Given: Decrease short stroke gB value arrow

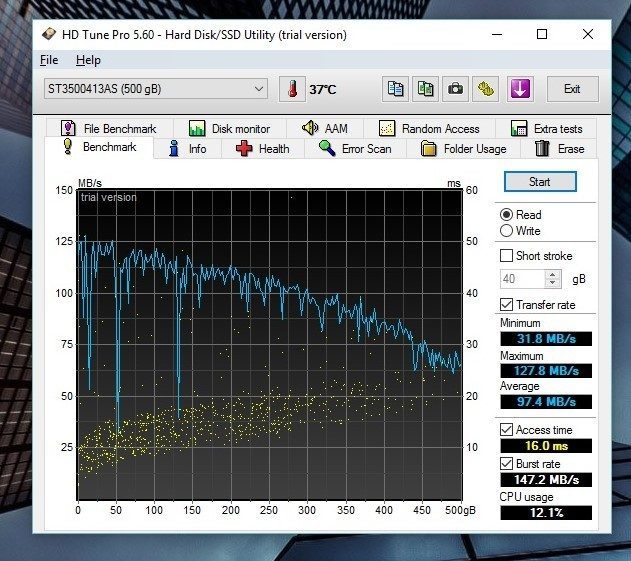Looking at the screenshot, I should pos(553,283).
